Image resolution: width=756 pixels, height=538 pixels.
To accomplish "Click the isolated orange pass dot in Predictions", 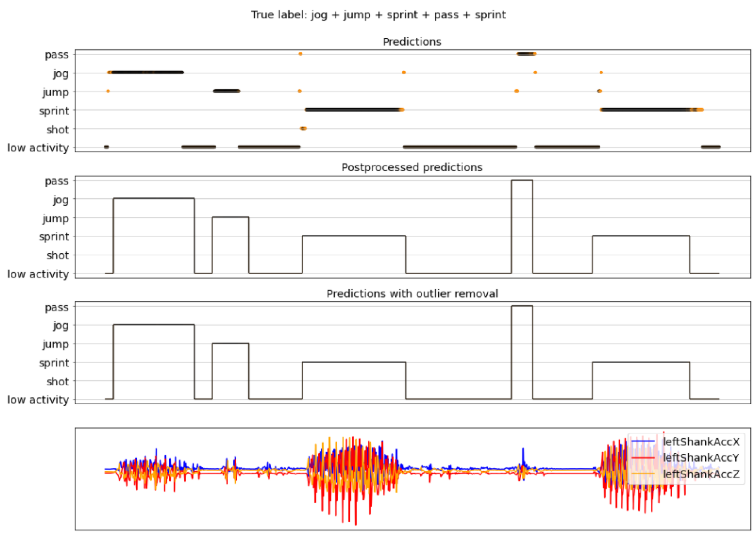I will click(x=300, y=54).
